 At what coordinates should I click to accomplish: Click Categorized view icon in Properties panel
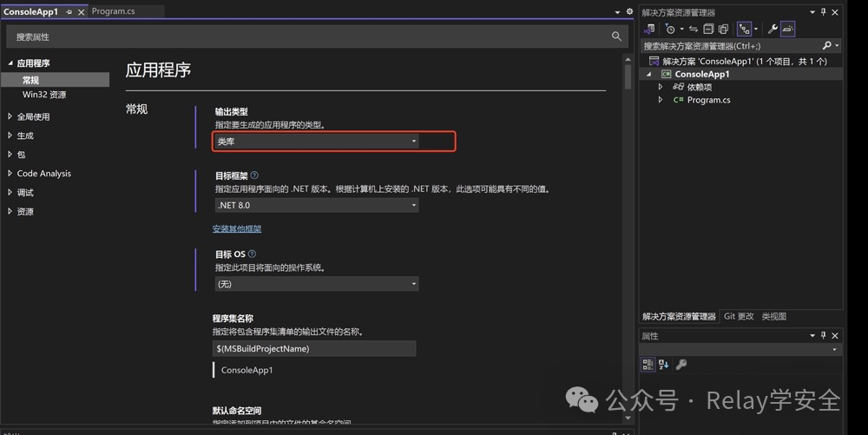pos(648,364)
